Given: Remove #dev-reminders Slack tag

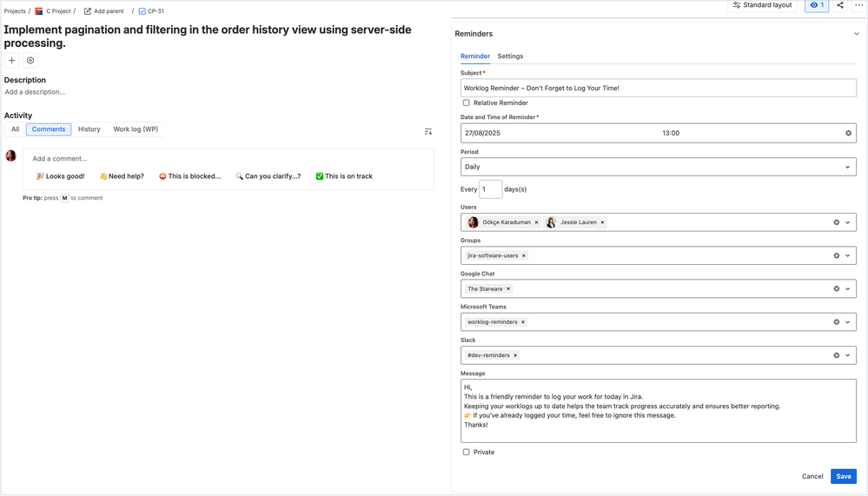Looking at the screenshot, I should click(515, 355).
